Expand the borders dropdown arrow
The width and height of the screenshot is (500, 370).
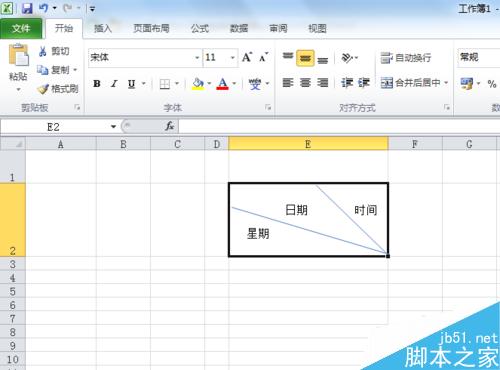[x=177, y=84]
